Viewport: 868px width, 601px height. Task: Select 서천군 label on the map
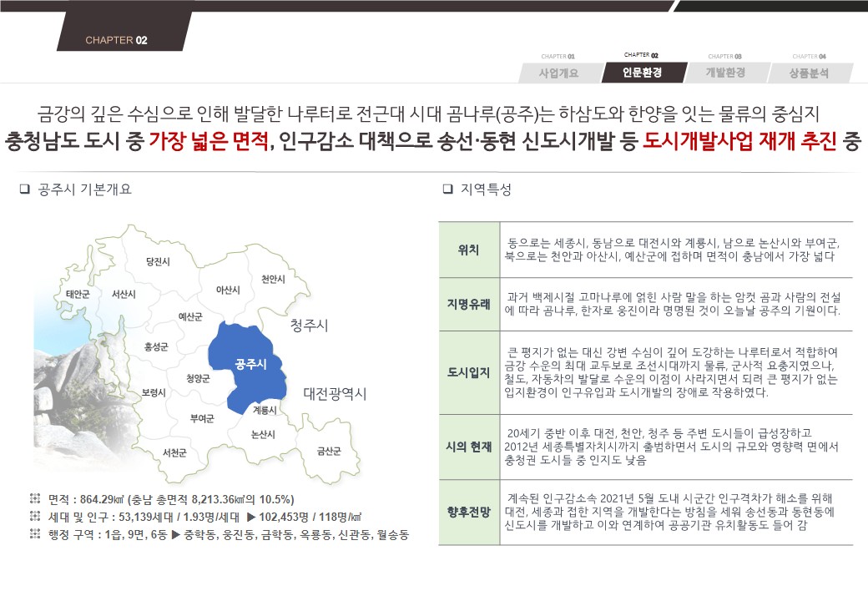point(174,452)
